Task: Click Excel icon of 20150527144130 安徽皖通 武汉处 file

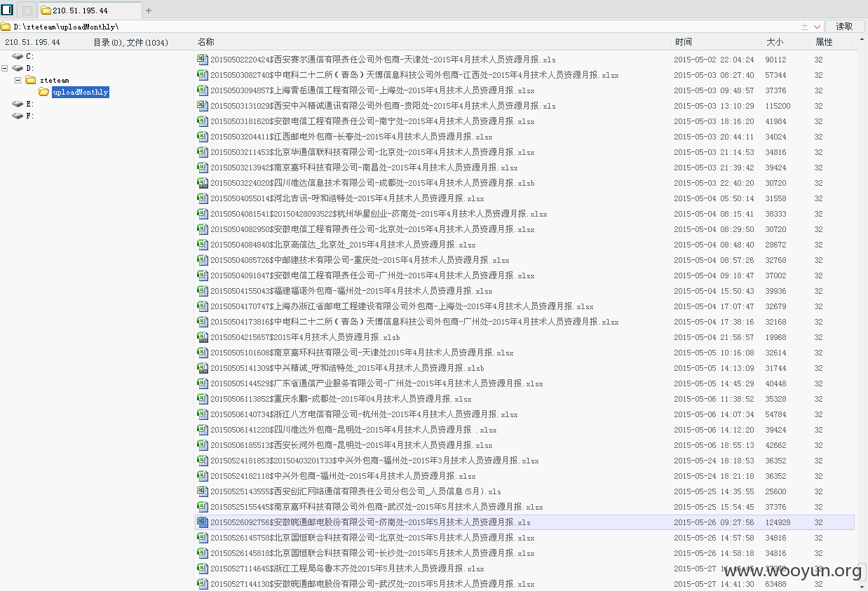Action: click(203, 584)
